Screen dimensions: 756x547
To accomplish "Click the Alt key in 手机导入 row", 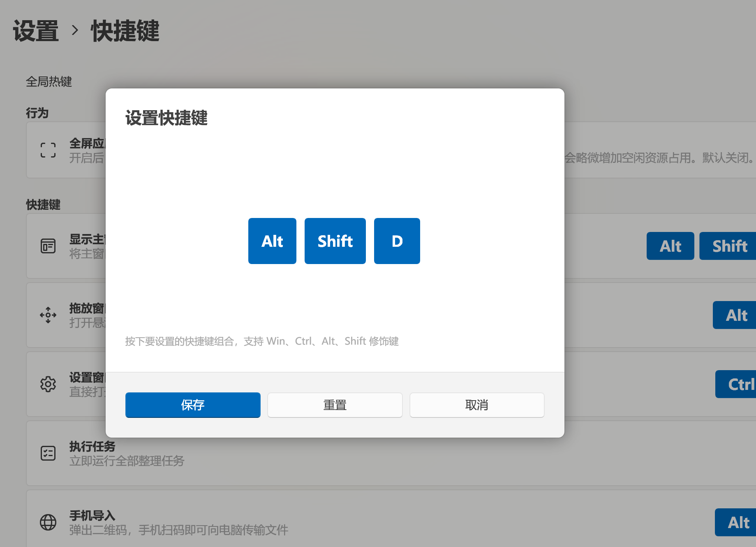I will 735,522.
